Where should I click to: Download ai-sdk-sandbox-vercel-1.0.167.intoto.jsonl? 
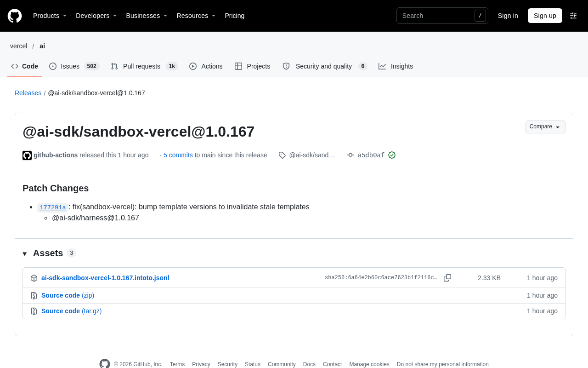[105, 278]
